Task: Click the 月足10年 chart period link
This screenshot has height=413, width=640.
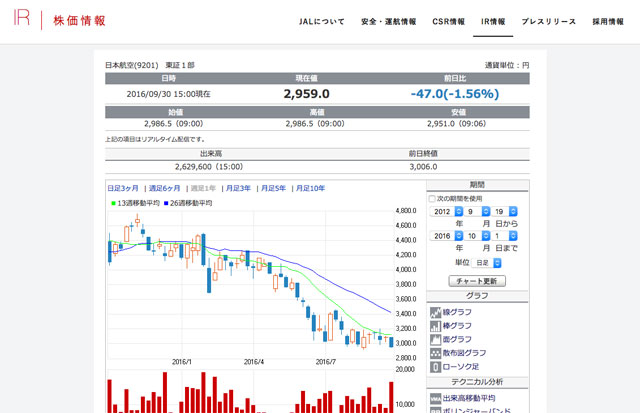Action: pyautogui.click(x=305, y=188)
